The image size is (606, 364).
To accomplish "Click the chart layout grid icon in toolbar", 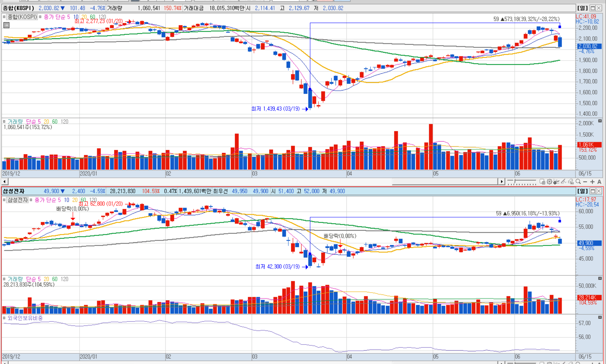I will [x=542, y=182].
